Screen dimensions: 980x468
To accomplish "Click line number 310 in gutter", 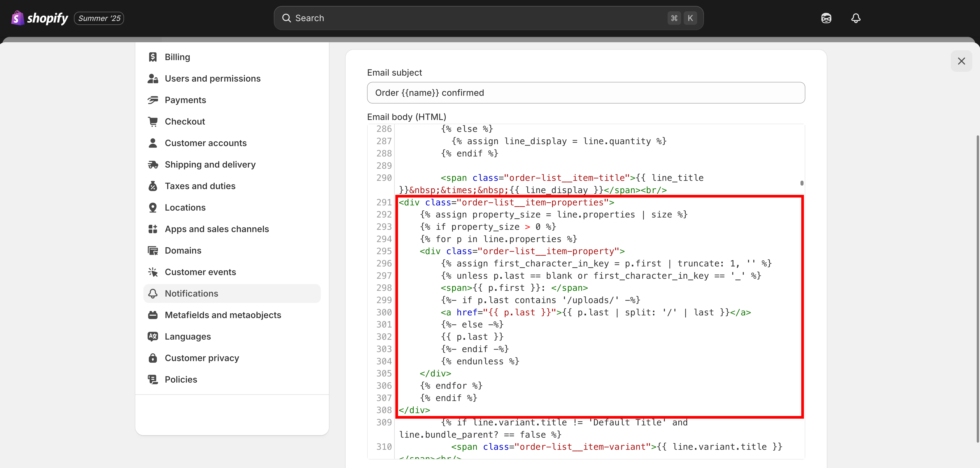I will tap(384, 447).
